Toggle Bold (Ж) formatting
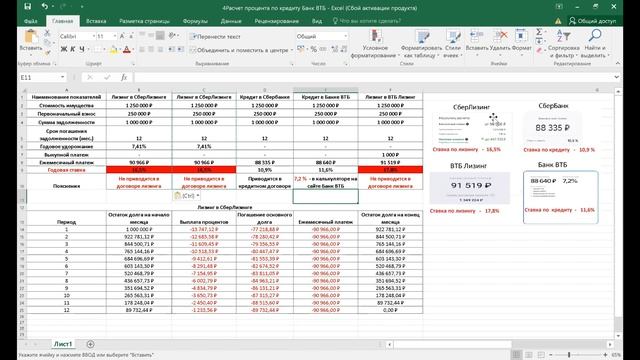Viewport: 640px width, 360px height. (x=64, y=49)
